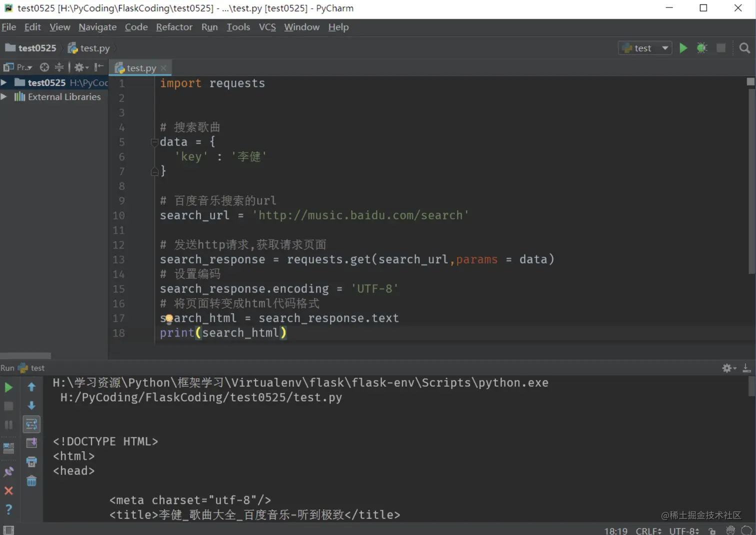Toggle soft-wrap in the Run console
This screenshot has height=535, width=756.
[x=31, y=424]
